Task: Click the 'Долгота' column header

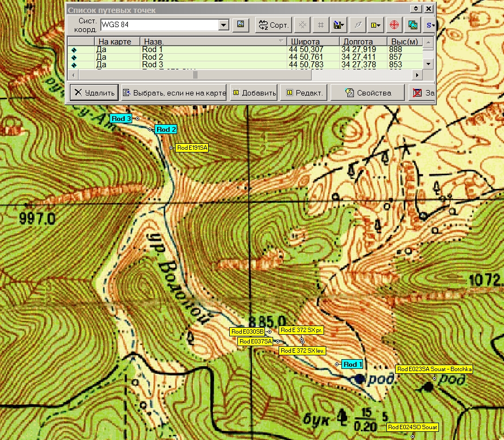Action: (x=363, y=42)
